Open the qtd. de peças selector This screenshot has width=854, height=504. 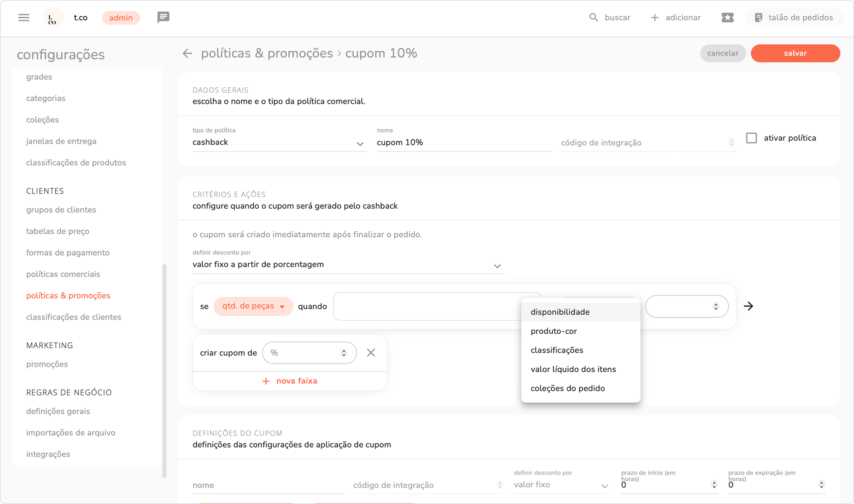point(253,306)
